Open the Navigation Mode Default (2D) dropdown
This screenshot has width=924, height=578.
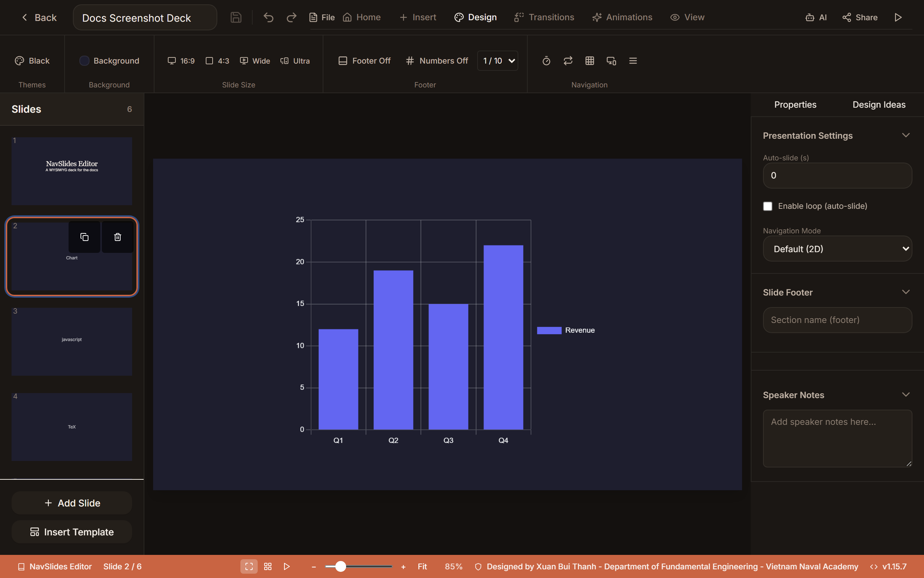click(x=837, y=249)
